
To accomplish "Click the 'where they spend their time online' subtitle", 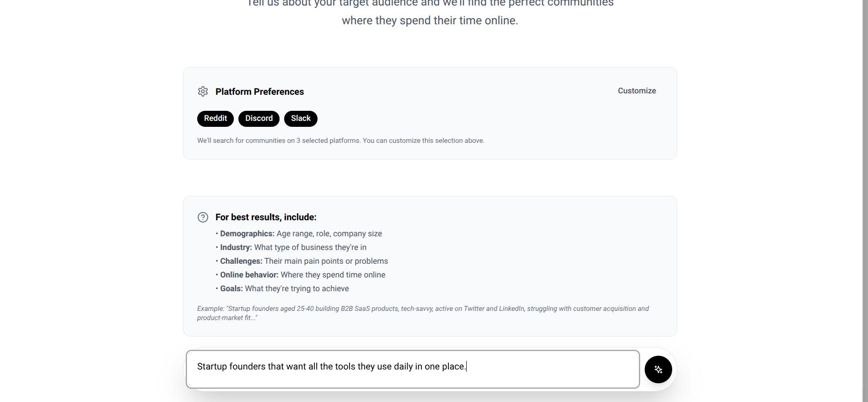I will (430, 21).
